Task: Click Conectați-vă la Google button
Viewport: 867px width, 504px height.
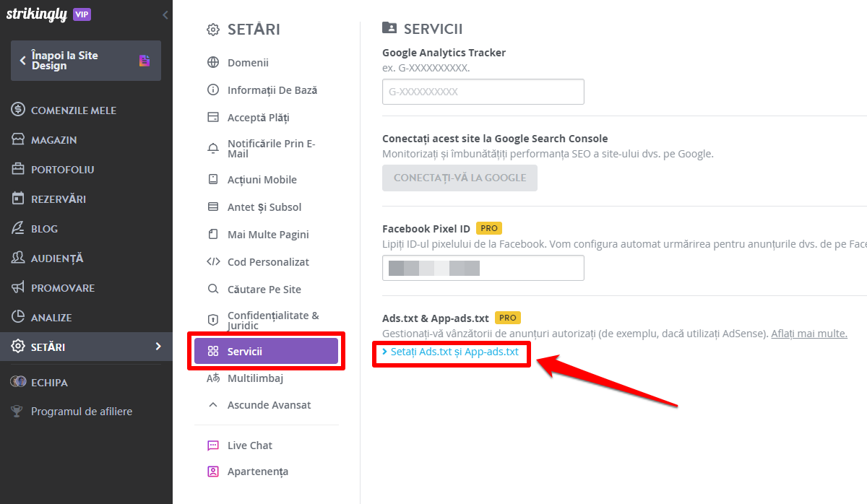Action: click(460, 178)
